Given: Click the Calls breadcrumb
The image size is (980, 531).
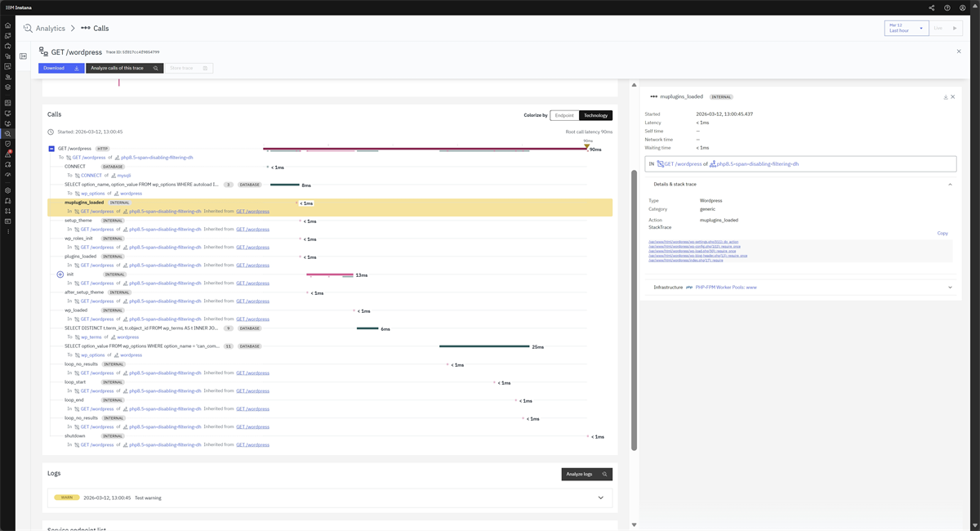Looking at the screenshot, I should click(101, 29).
